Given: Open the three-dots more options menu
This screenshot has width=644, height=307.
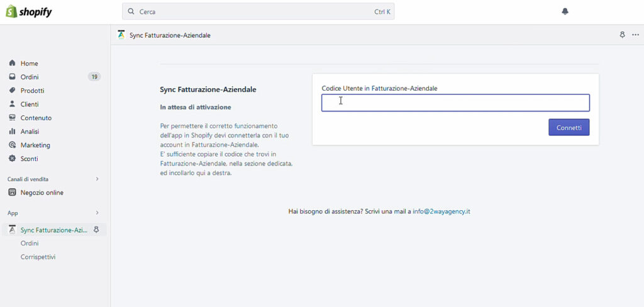Looking at the screenshot, I should pos(635,35).
